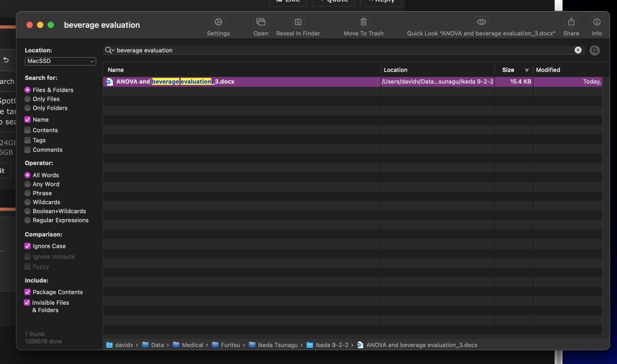This screenshot has width=617, height=364.
Task: Click Medical folder in path bar
Action: pyautogui.click(x=188, y=345)
